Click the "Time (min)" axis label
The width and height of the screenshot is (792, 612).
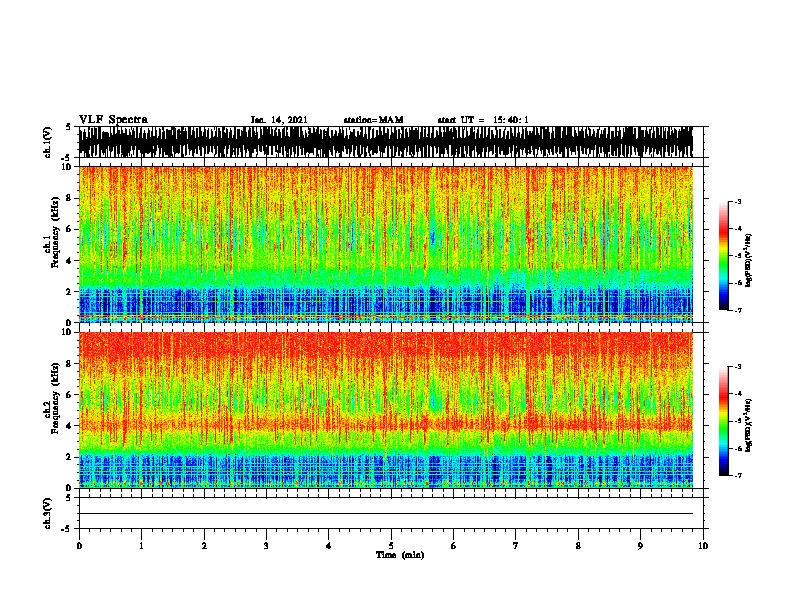click(x=400, y=555)
